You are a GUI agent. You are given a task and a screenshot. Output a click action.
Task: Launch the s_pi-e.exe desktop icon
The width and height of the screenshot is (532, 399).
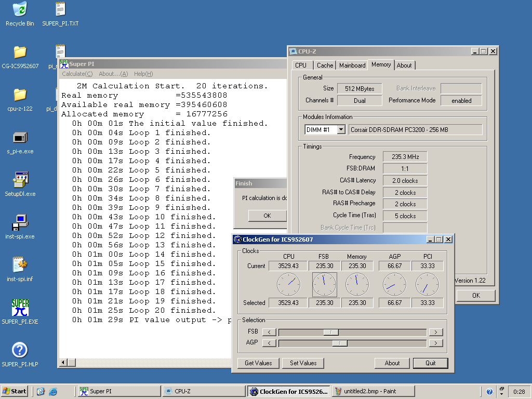(x=20, y=138)
